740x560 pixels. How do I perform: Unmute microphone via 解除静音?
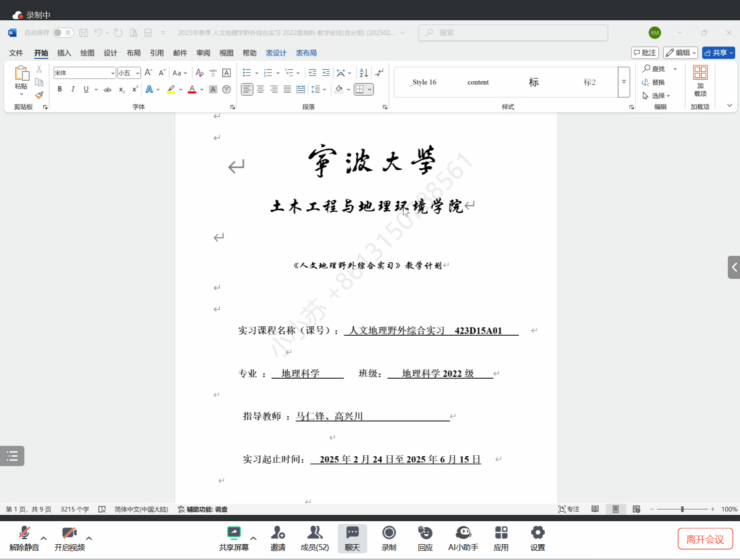click(x=24, y=538)
